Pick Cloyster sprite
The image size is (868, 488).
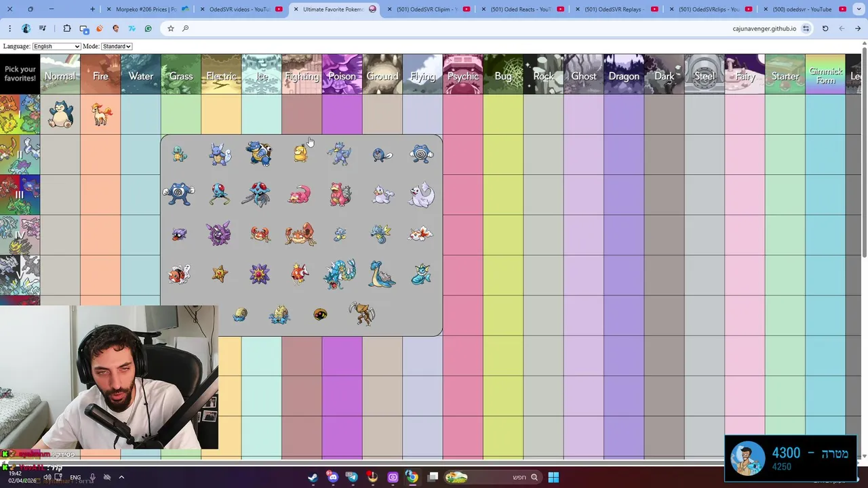point(218,234)
